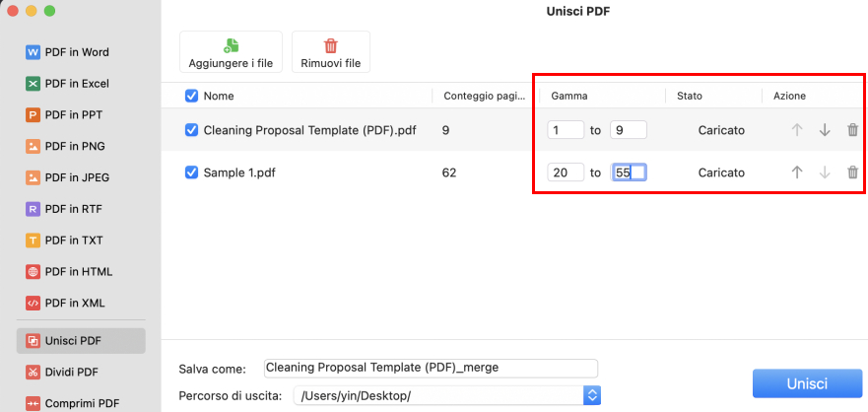Move Sample 1.pdf row up

(797, 172)
